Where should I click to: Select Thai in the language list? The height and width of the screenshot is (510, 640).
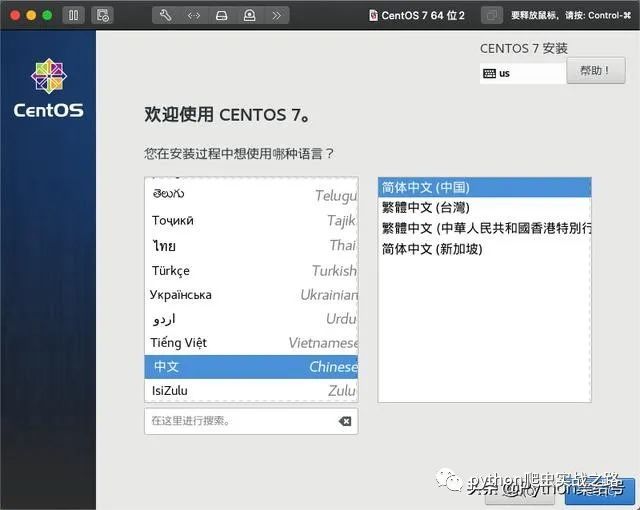coord(251,246)
